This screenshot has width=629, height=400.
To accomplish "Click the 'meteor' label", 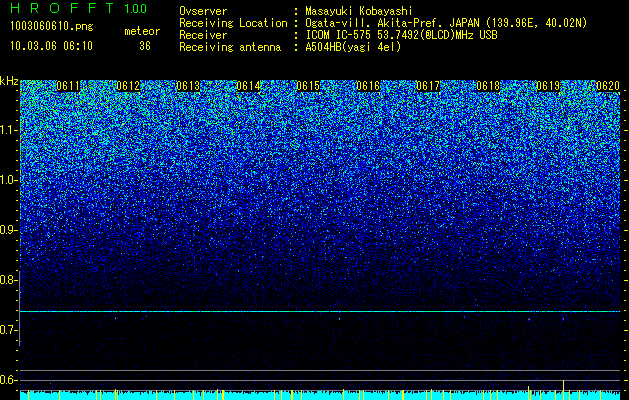I will [142, 31].
